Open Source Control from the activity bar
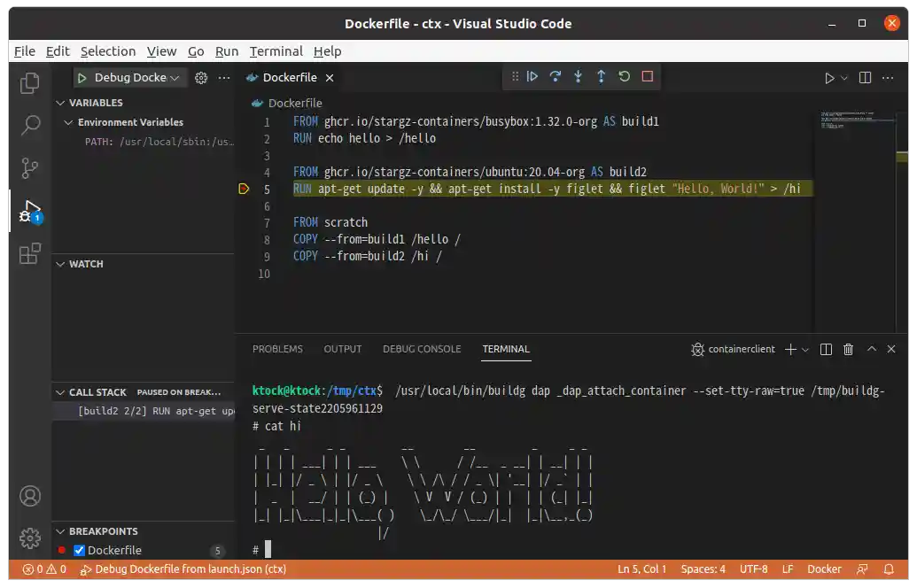Viewport: 917px width, 588px height. (30, 167)
